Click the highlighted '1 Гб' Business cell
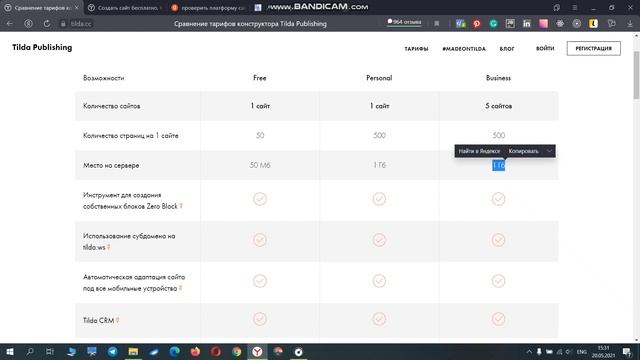The width and height of the screenshot is (640, 360). 498,165
